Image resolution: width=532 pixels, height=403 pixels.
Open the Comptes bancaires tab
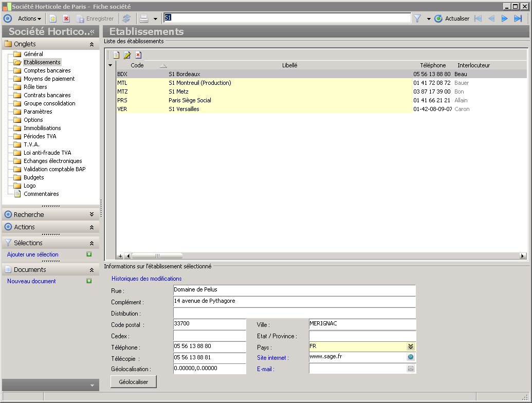click(x=47, y=70)
